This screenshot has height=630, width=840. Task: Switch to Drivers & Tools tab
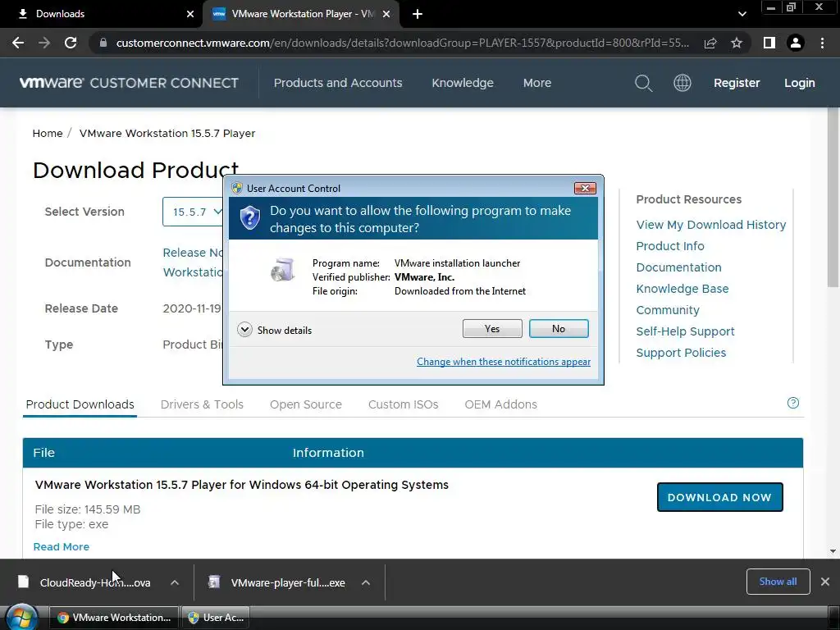point(202,404)
